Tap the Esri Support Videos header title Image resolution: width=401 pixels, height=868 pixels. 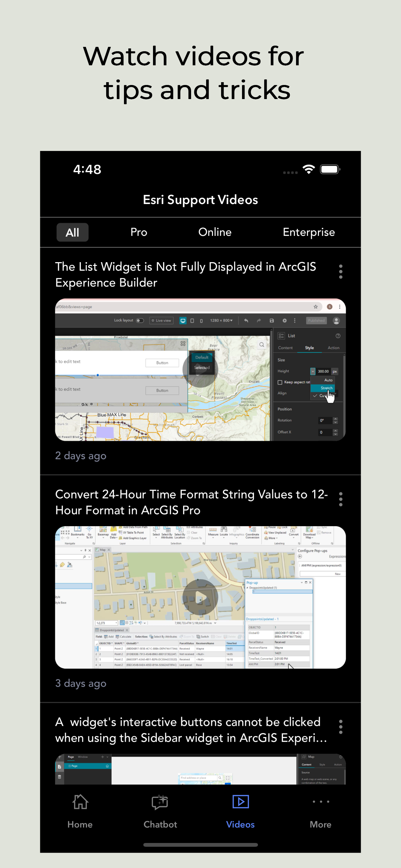click(x=200, y=200)
